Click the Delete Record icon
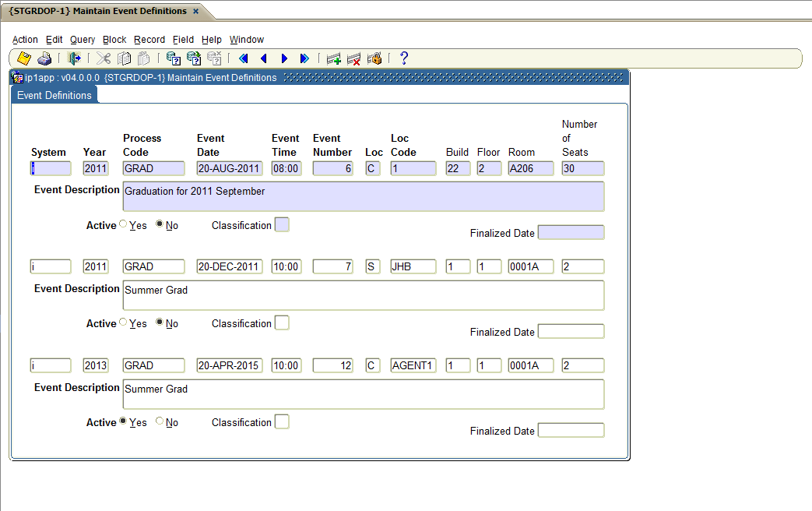 pos(354,58)
